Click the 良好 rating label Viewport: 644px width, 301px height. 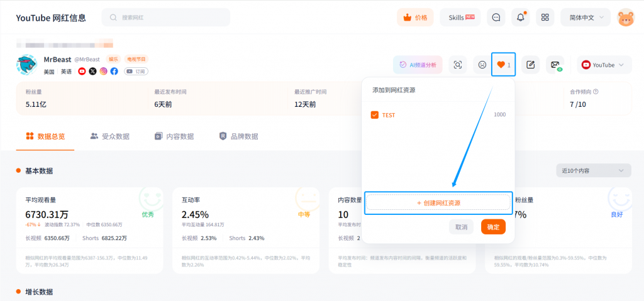tap(616, 214)
